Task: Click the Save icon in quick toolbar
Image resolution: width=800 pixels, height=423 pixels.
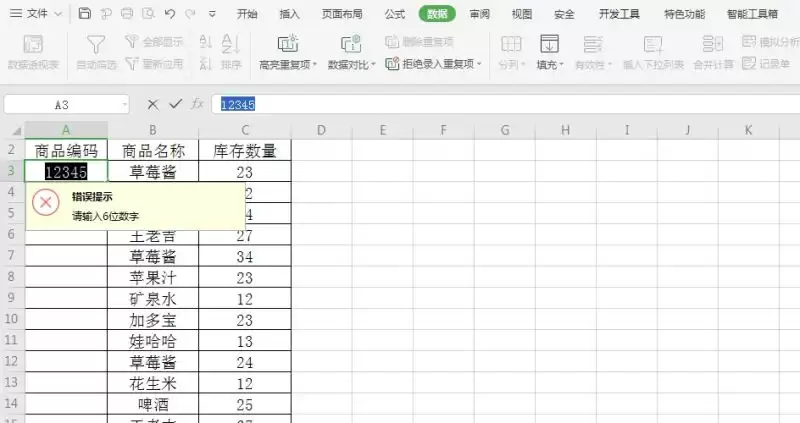Action: click(85, 14)
